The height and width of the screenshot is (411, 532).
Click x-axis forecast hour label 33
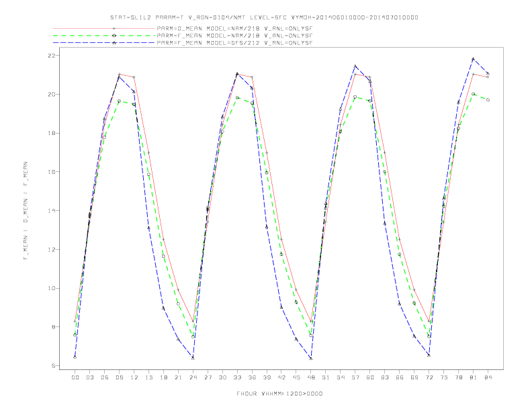[x=237, y=377]
